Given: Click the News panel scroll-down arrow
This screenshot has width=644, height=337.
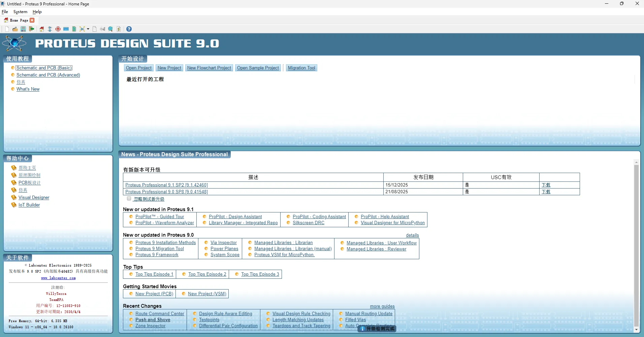Looking at the screenshot, I should tap(636, 330).
